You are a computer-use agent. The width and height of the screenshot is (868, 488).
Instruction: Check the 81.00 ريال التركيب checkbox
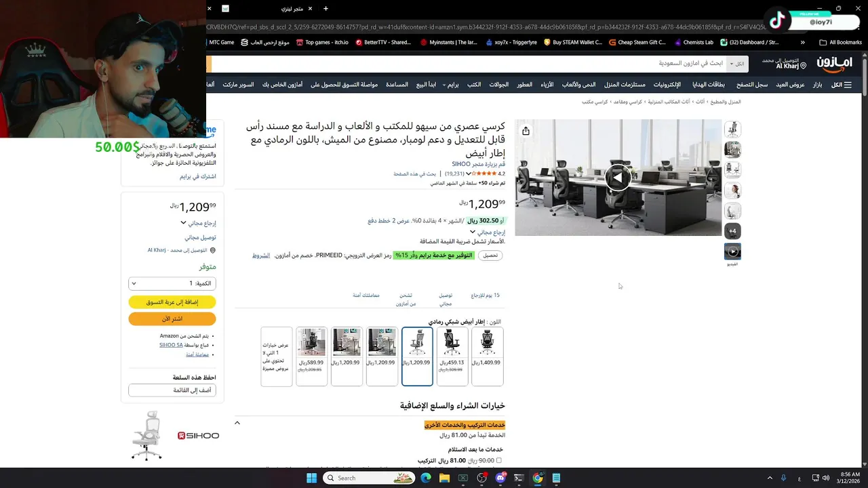499,460
